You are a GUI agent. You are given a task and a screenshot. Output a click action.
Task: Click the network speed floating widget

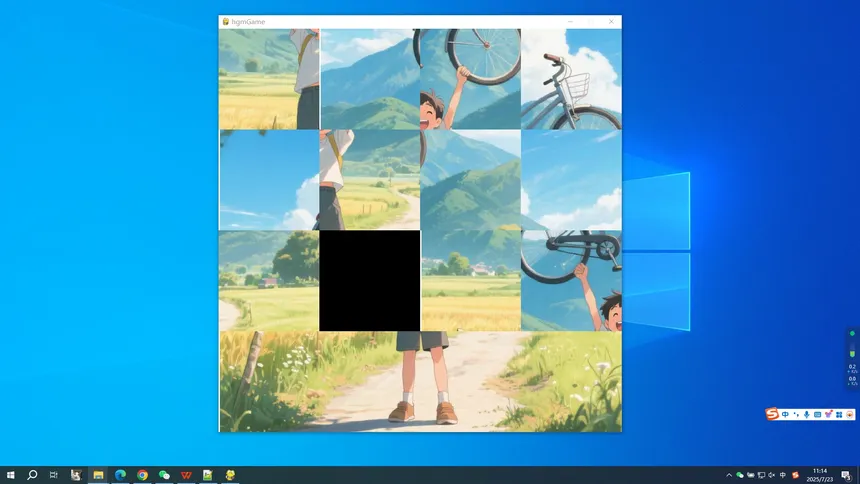pyautogui.click(x=852, y=358)
